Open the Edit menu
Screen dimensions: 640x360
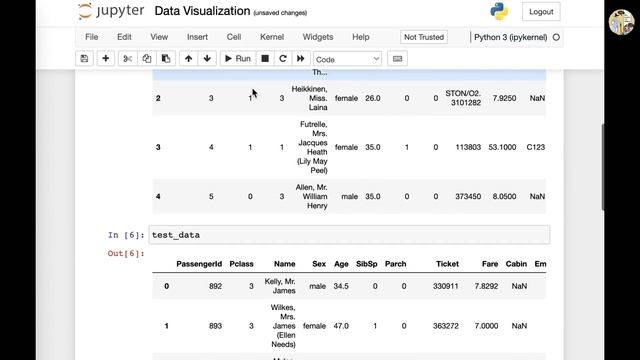pos(124,37)
